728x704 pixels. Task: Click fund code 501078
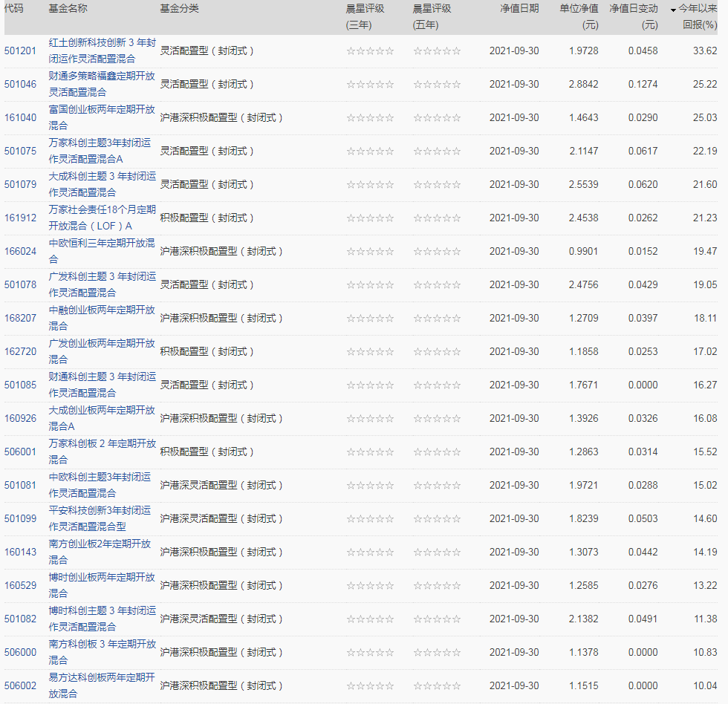[x=20, y=285]
